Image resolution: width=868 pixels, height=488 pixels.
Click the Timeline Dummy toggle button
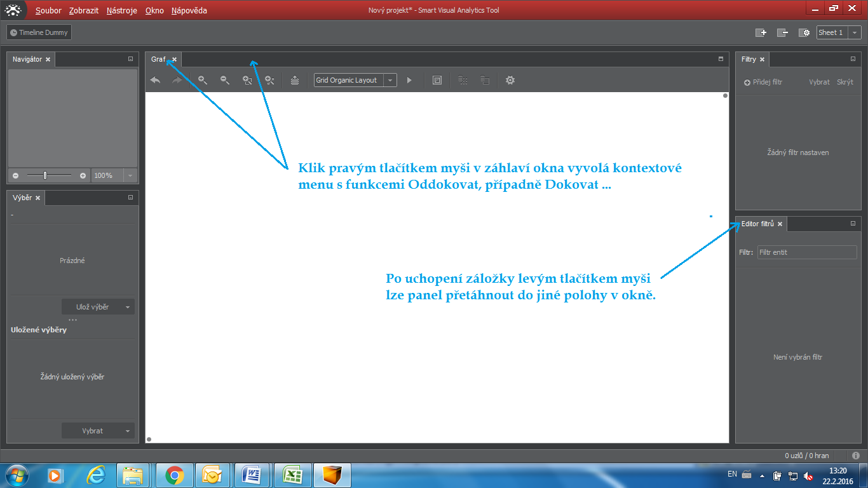(x=38, y=32)
